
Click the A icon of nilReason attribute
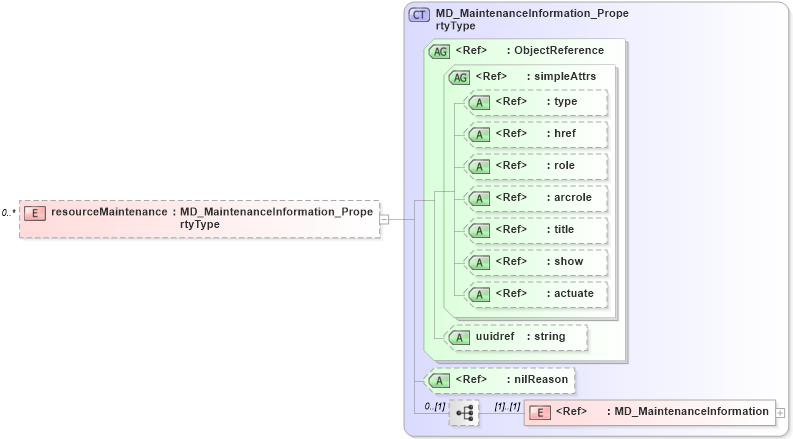point(439,380)
